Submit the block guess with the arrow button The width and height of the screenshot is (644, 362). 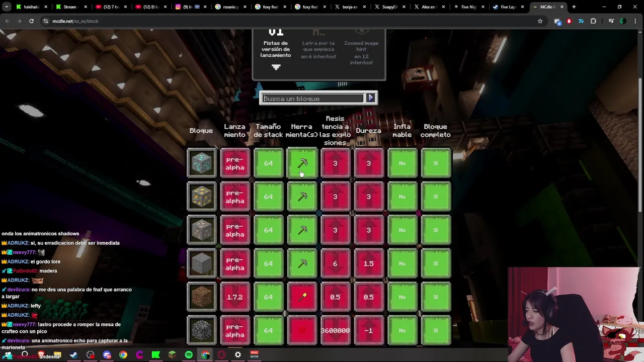click(371, 98)
